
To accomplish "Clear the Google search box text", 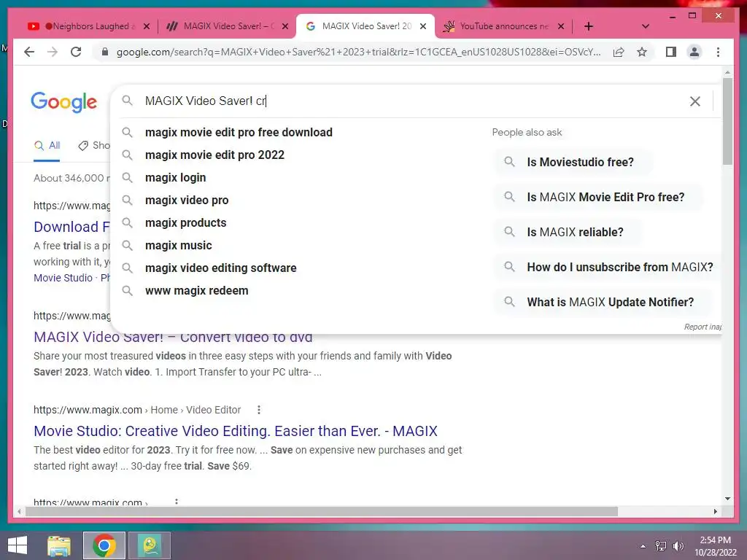I will point(695,101).
